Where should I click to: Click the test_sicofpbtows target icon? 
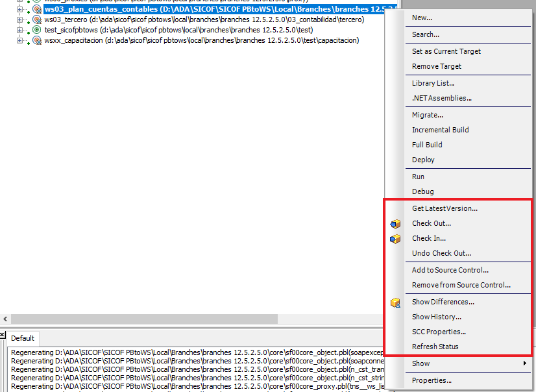pos(37,30)
